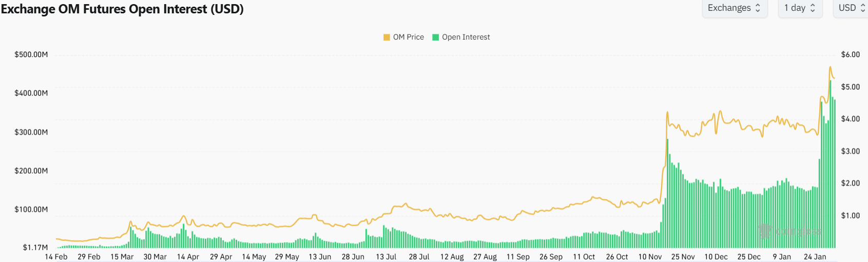Click the 14 Feb date label

point(56,257)
